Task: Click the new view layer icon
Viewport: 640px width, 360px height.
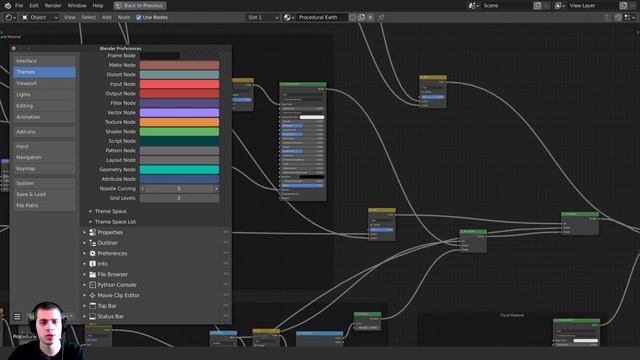Action: 624,6
